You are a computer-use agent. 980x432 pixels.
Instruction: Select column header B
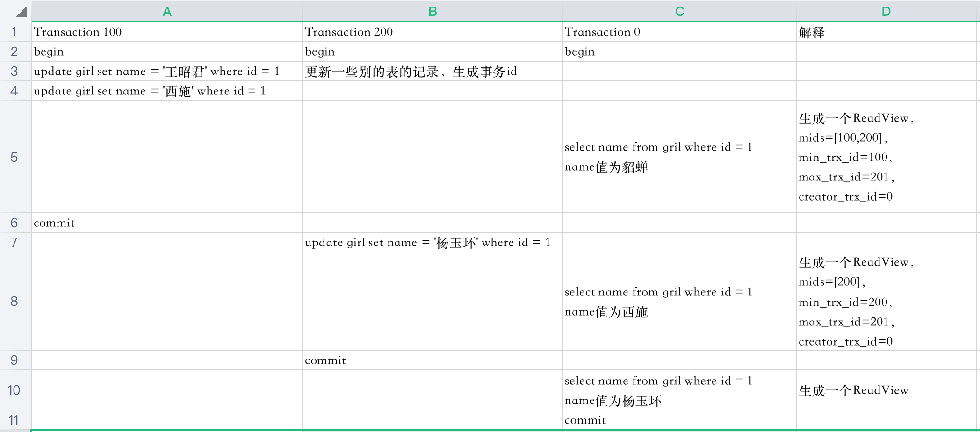pos(432,11)
